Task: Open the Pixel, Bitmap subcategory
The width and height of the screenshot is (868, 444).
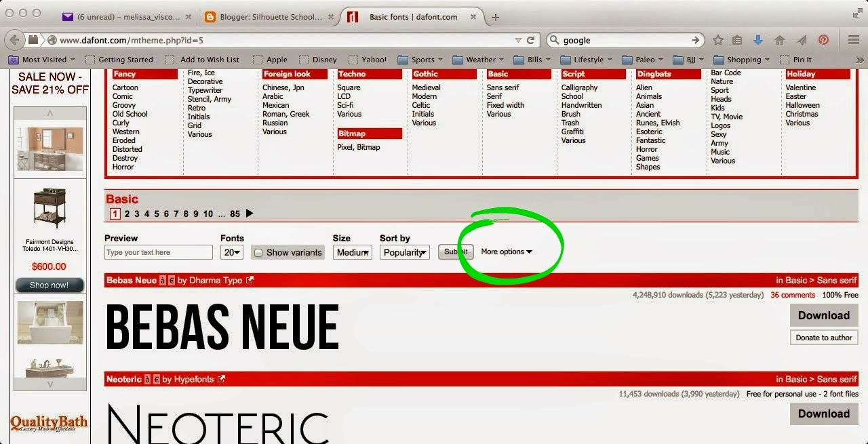Action: tap(359, 147)
